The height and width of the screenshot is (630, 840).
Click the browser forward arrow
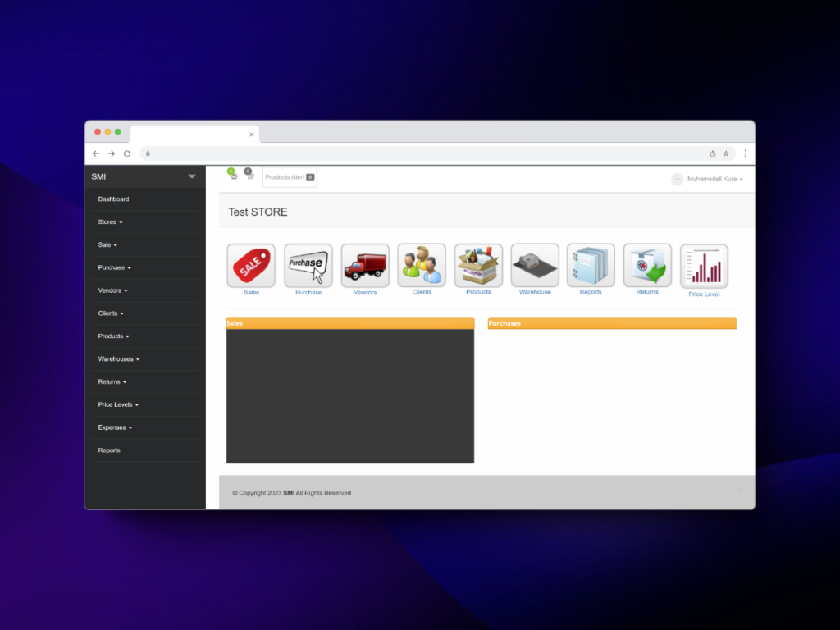112,153
